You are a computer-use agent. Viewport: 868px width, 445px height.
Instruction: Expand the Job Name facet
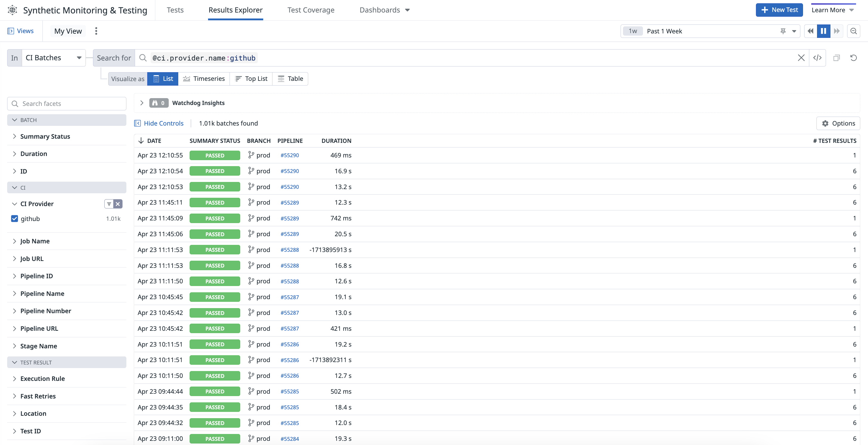coord(15,241)
